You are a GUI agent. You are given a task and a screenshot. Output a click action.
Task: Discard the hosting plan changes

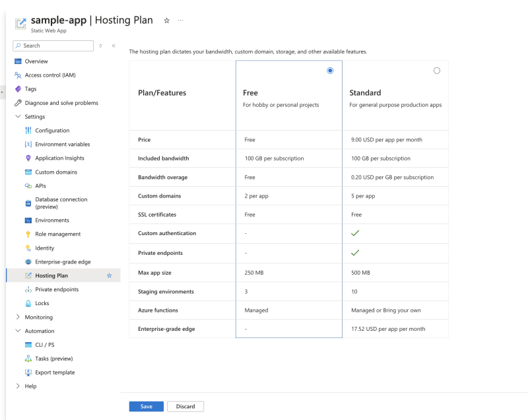click(x=185, y=406)
